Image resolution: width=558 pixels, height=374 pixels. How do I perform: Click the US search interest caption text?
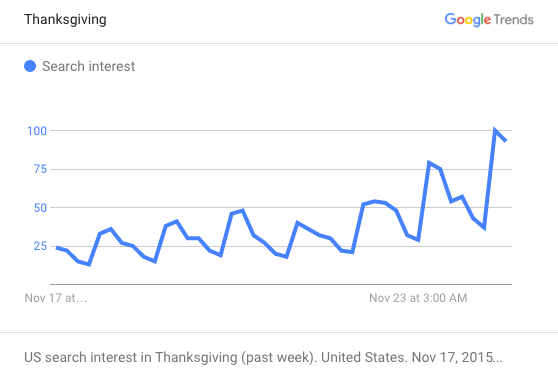[263, 357]
